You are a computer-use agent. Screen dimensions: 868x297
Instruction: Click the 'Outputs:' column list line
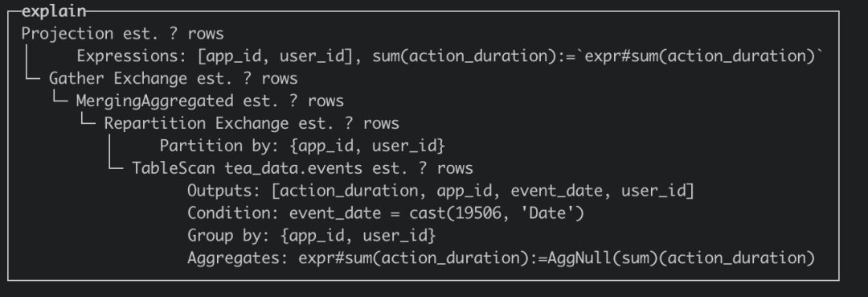(440, 192)
